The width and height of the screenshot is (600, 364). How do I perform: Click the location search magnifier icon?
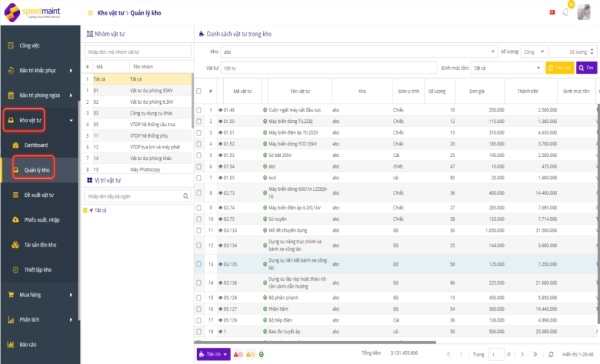pos(186,196)
